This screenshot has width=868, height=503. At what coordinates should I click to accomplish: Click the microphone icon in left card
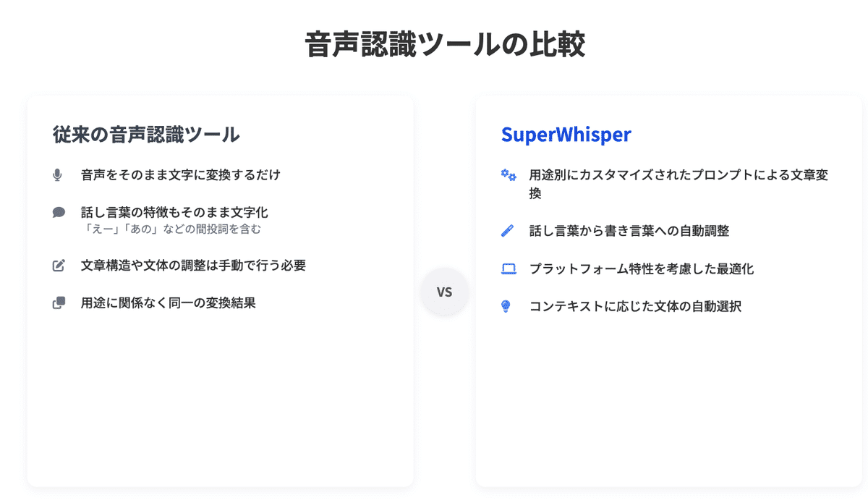tap(58, 174)
